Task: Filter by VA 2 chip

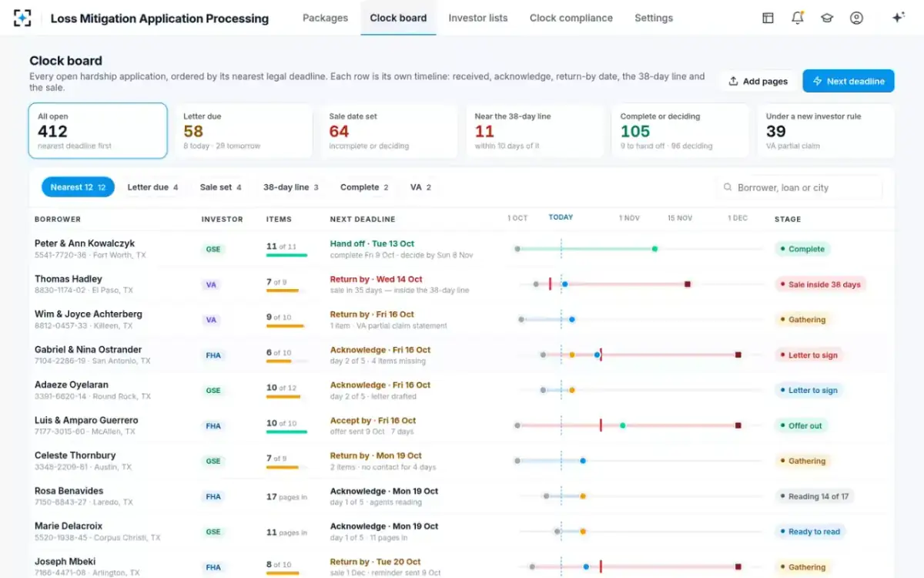Action: coord(420,187)
